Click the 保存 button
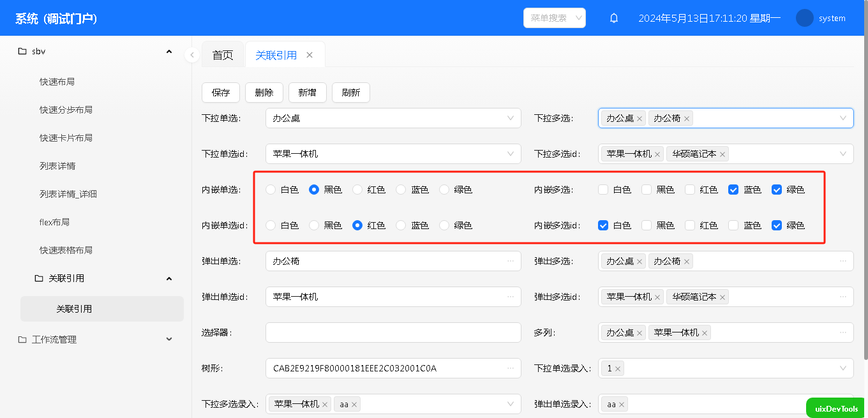 pyautogui.click(x=221, y=93)
